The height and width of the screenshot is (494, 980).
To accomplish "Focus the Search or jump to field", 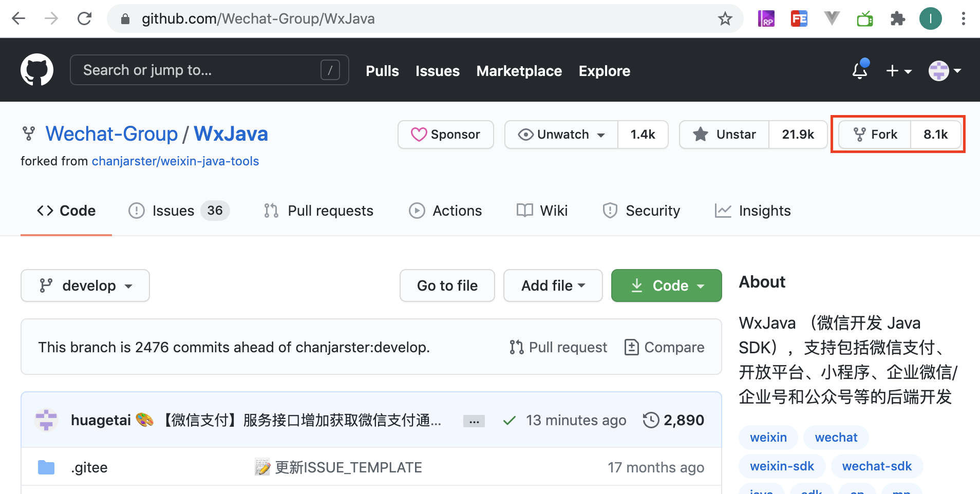I will 210,70.
